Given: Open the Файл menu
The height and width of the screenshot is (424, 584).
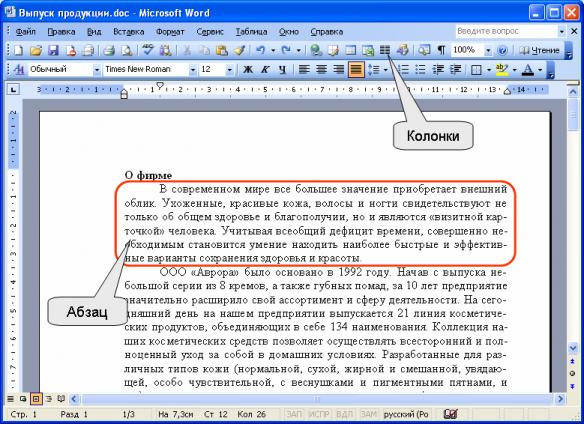Looking at the screenshot, I should click(26, 32).
